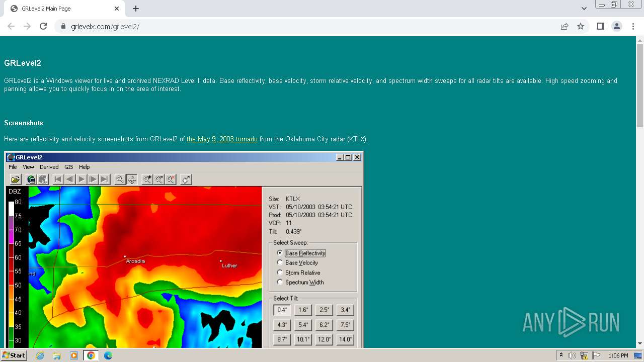Select the 1.6° tilt button
The height and width of the screenshot is (362, 644).
point(303,310)
